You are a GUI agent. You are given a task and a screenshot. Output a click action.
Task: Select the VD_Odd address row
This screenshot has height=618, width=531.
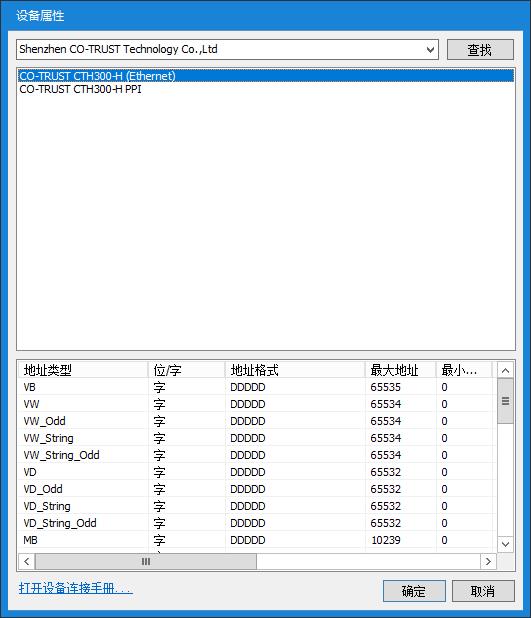256,489
